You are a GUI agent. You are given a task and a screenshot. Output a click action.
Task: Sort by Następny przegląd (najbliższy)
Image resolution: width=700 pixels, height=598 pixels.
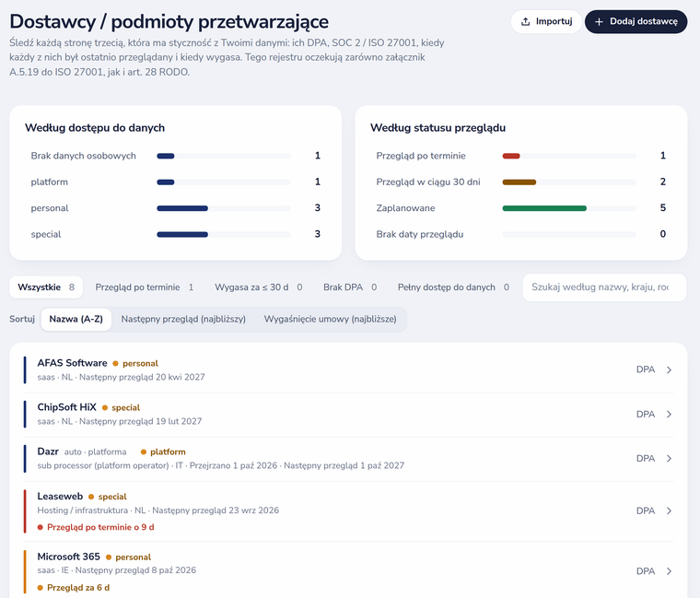pyautogui.click(x=183, y=320)
